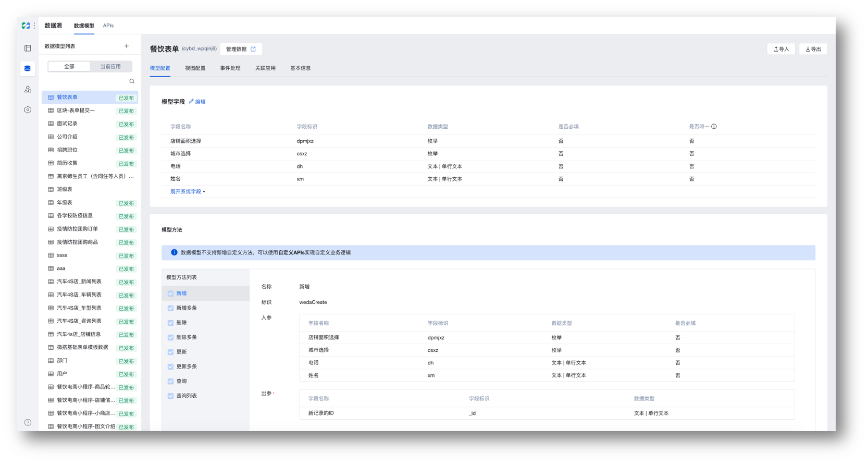Switch to the 关联应用 tab
The height and width of the screenshot is (464, 868).
(x=265, y=68)
